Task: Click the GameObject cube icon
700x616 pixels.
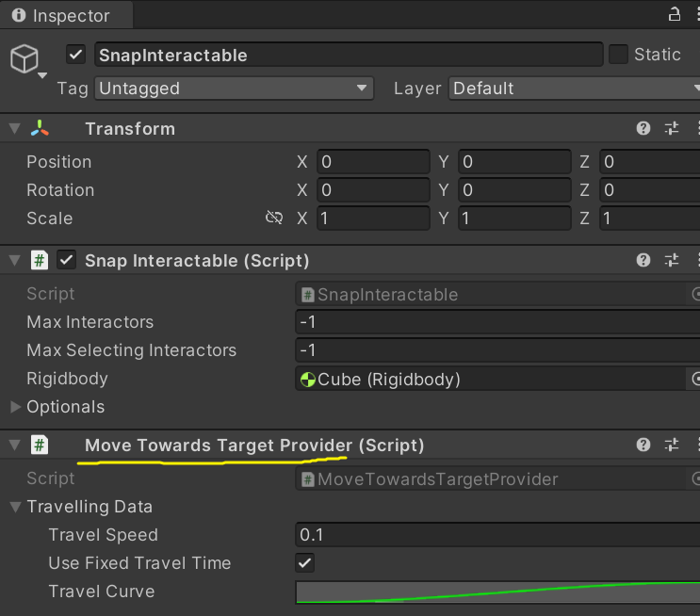Action: click(x=24, y=58)
